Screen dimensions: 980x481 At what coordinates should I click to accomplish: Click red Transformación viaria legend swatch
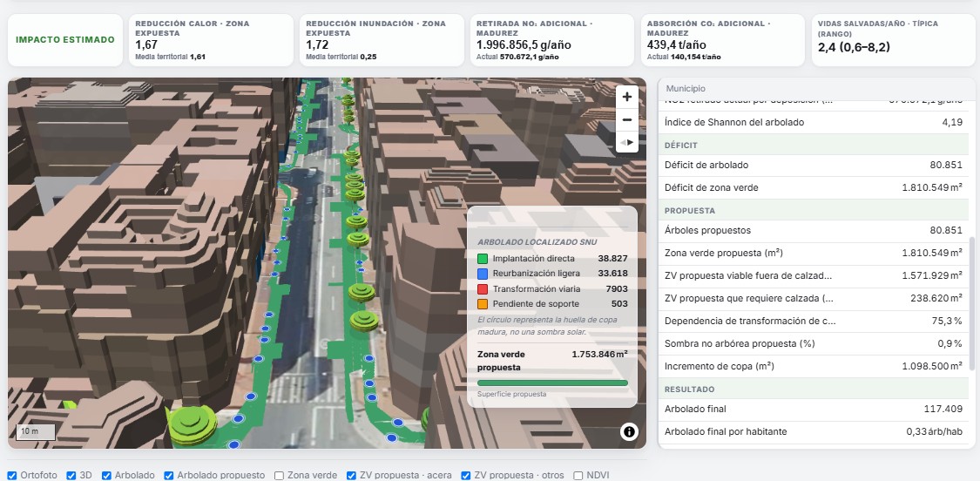click(x=483, y=289)
